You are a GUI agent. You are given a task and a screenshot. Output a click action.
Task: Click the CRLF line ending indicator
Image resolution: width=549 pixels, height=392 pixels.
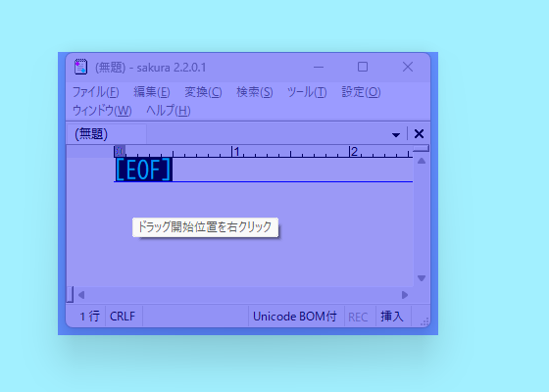pyautogui.click(x=123, y=317)
